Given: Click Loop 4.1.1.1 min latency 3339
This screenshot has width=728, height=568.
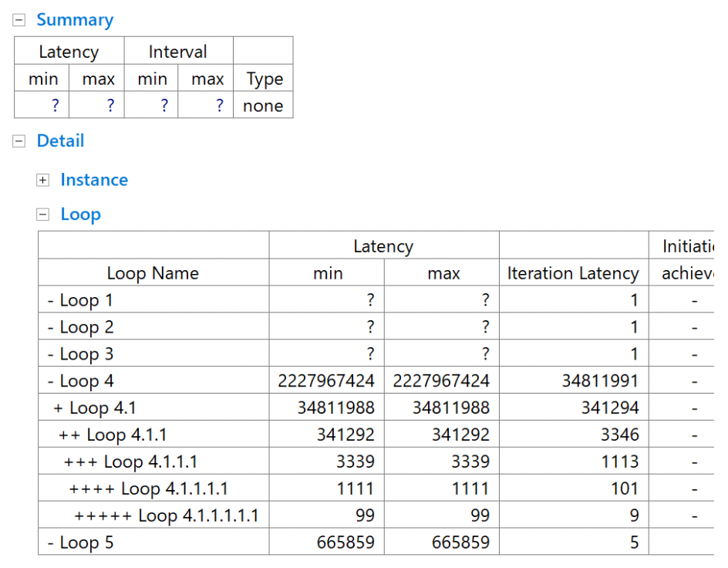Looking at the screenshot, I should (356, 461).
